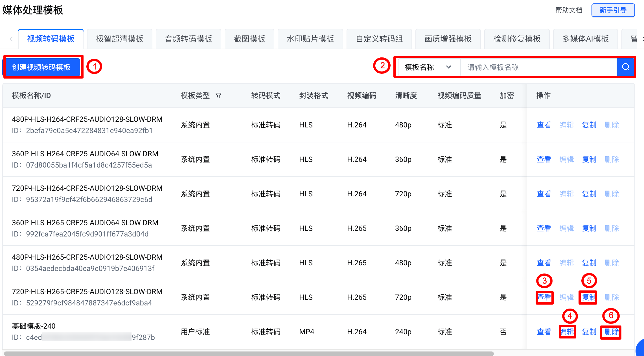Viewport: 644px width, 356px height.
Task: Click 复制 for 720P-HLS-H265 template
Action: pyautogui.click(x=589, y=297)
